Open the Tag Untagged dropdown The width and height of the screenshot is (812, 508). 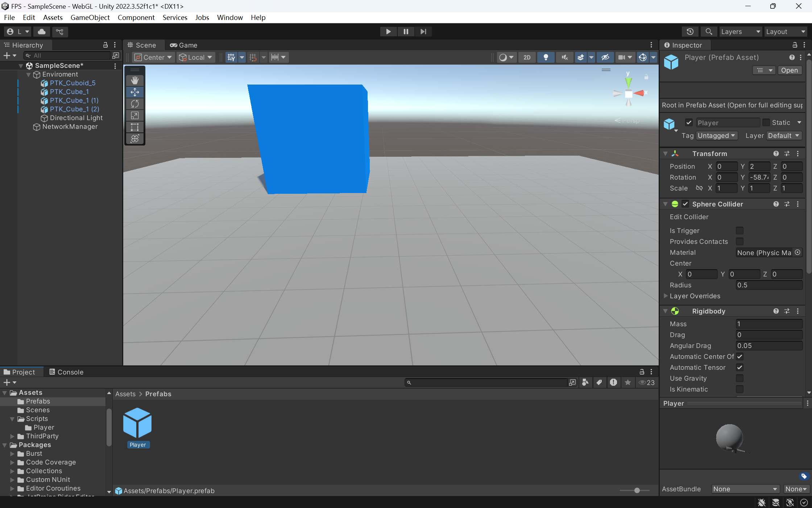pyautogui.click(x=716, y=136)
